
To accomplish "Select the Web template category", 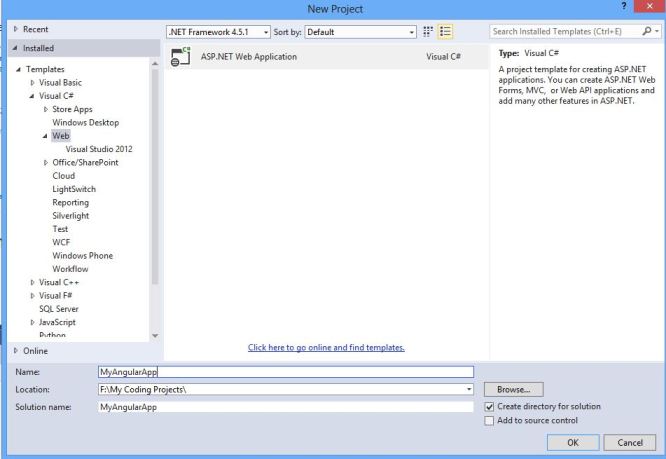I will 61,136.
